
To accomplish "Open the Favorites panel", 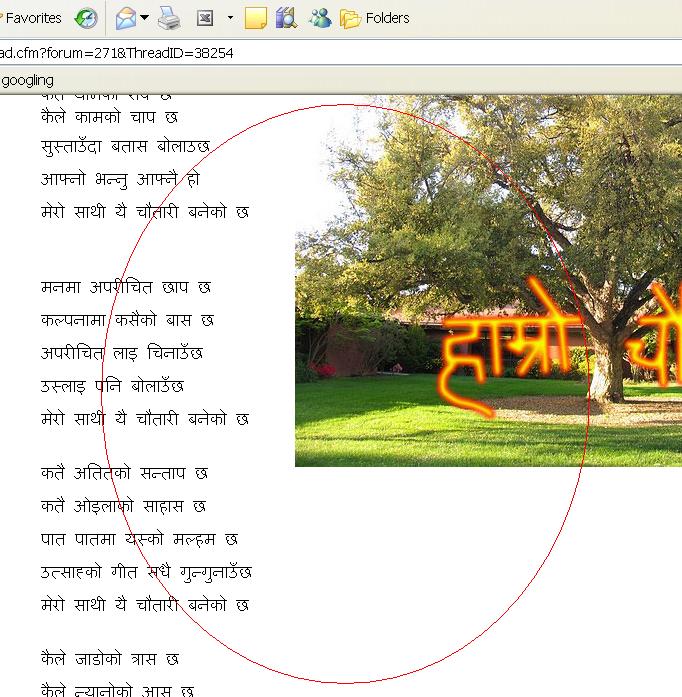I will tap(32, 18).
